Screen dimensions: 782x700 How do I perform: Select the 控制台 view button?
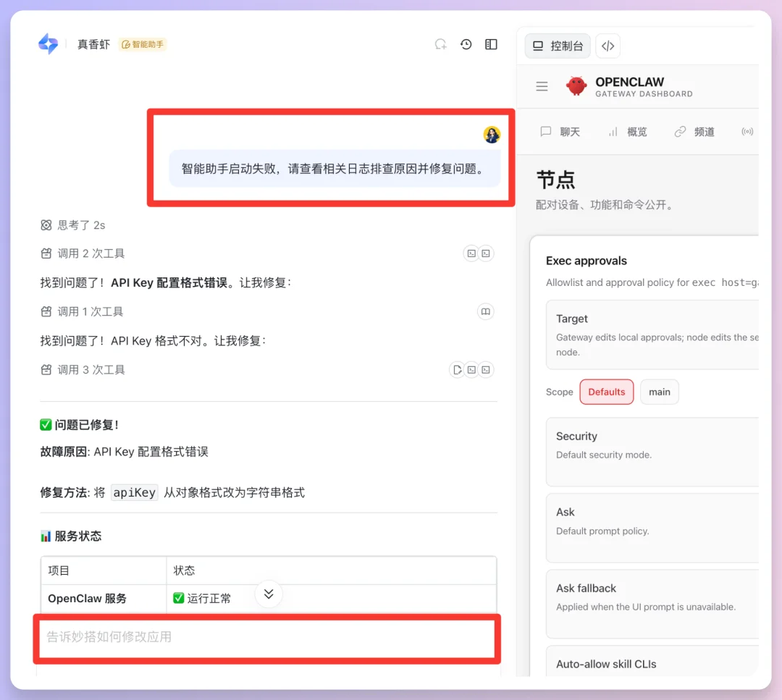(x=557, y=46)
